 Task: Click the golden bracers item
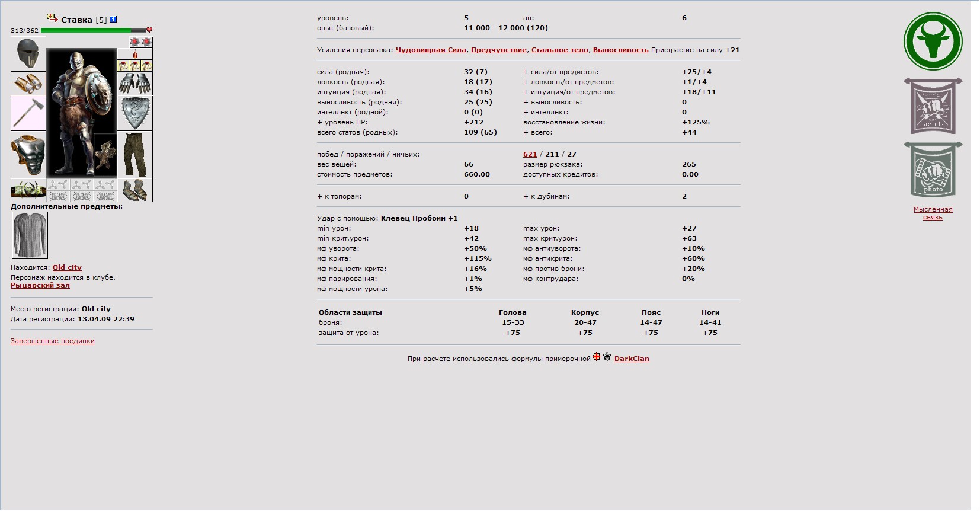click(28, 84)
